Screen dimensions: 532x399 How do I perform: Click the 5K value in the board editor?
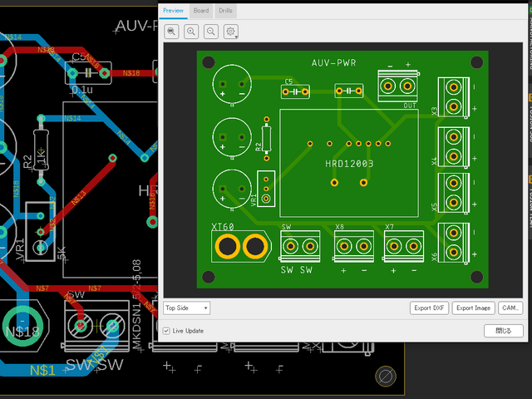[62, 253]
